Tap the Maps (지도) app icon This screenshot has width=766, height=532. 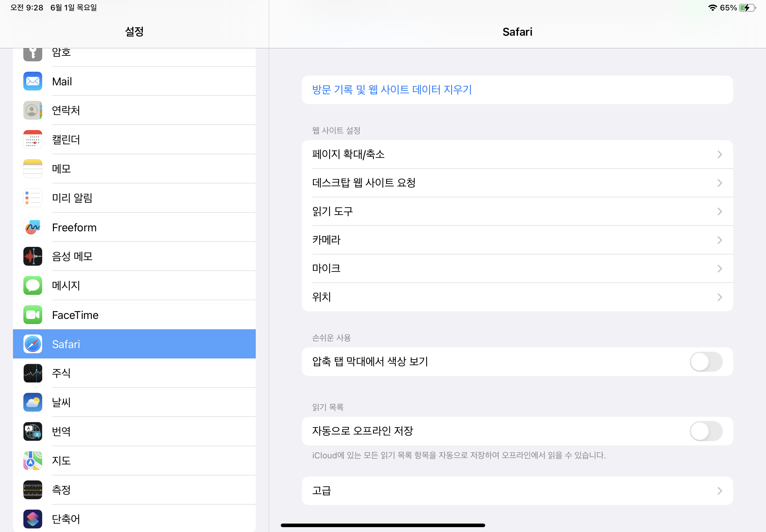(33, 461)
